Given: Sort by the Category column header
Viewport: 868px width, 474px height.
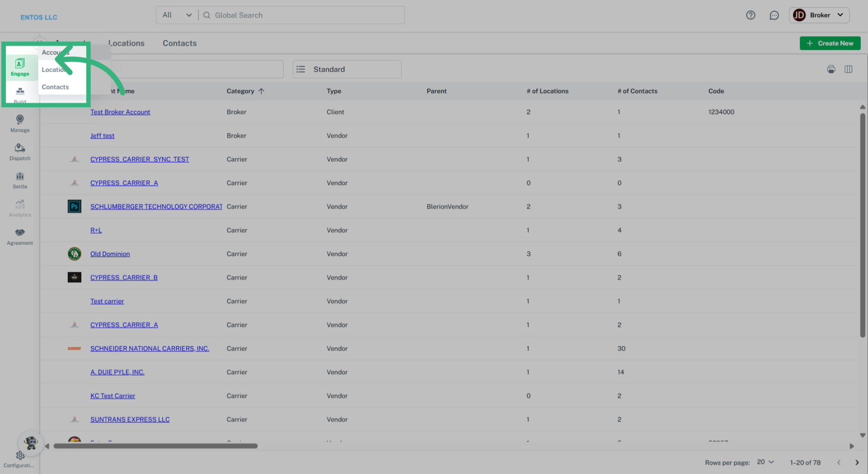Looking at the screenshot, I should tap(241, 91).
